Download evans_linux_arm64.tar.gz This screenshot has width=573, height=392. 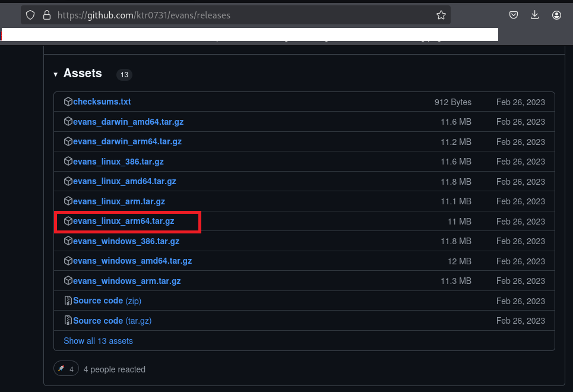point(123,221)
